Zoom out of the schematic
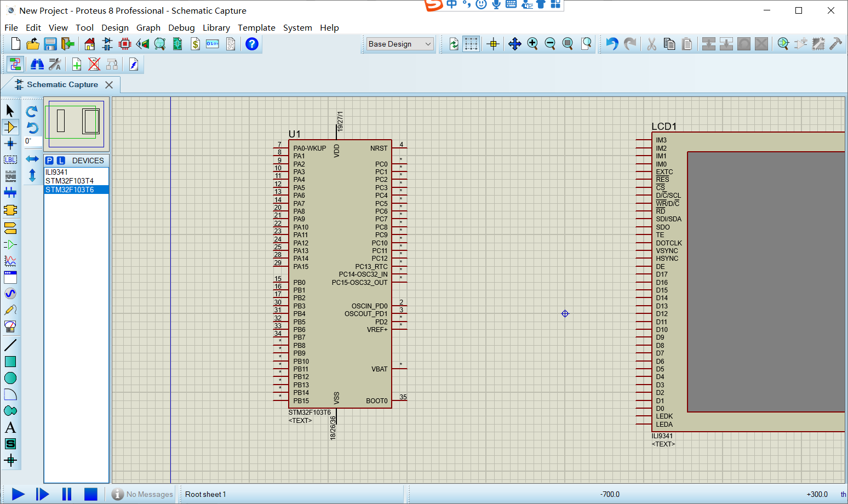This screenshot has width=848, height=504. click(550, 44)
